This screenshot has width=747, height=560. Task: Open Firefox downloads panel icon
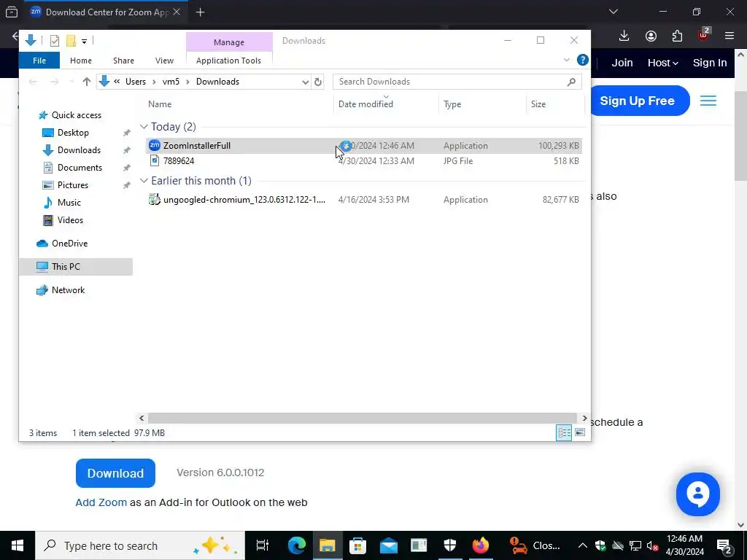click(624, 36)
